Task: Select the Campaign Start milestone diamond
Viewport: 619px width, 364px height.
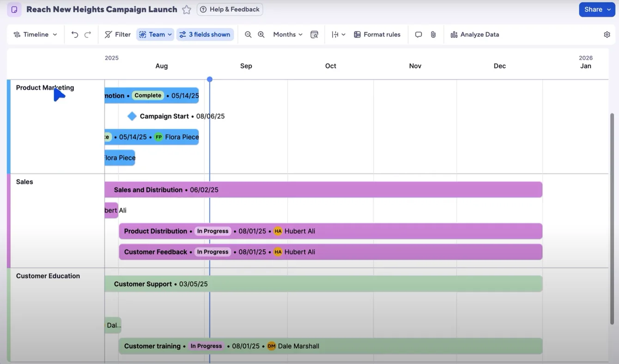Action: pyautogui.click(x=132, y=116)
